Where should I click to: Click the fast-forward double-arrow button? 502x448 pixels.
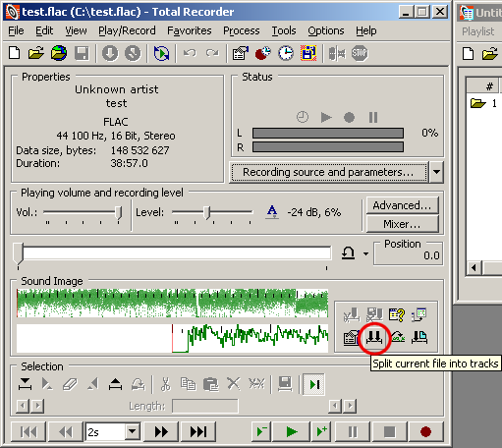[161, 431]
